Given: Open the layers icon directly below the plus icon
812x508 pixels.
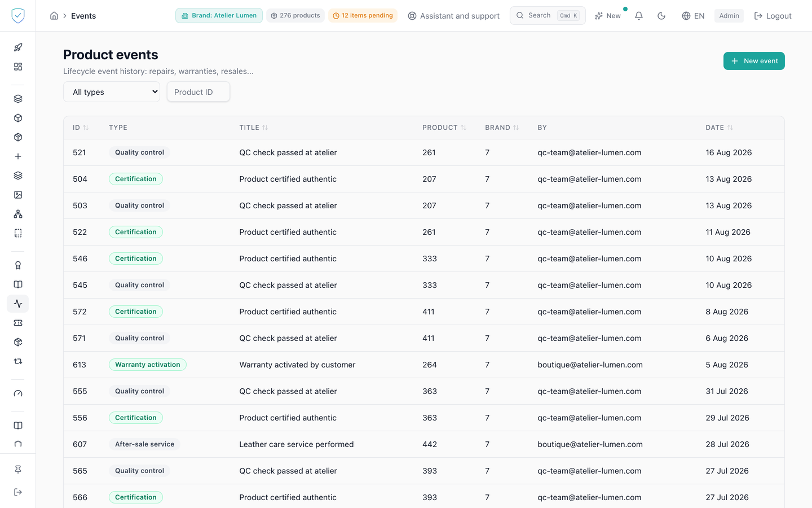Looking at the screenshot, I should point(18,176).
